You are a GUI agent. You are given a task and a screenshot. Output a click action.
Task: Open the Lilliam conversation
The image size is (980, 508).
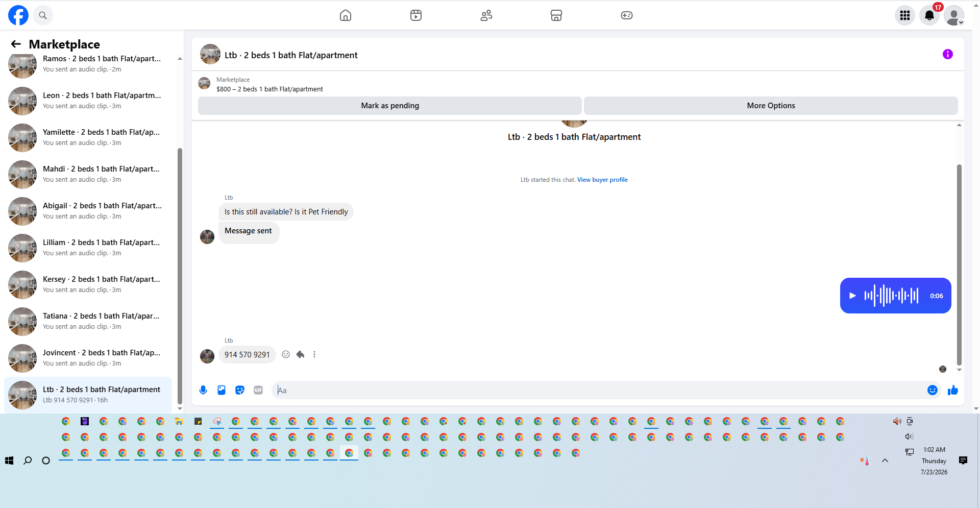tap(88, 248)
